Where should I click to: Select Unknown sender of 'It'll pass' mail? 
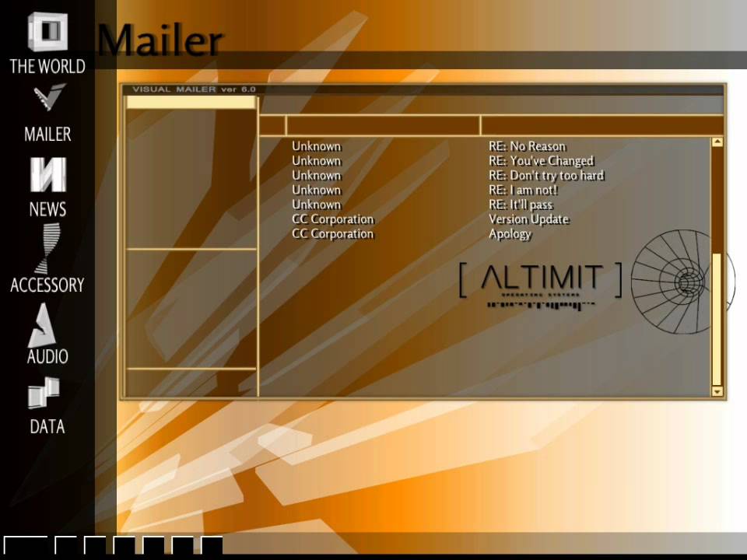317,205
